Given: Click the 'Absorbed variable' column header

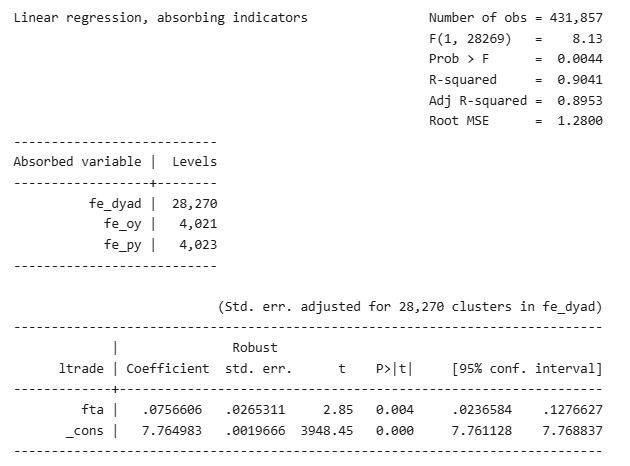Looking at the screenshot, I should coord(78,162).
